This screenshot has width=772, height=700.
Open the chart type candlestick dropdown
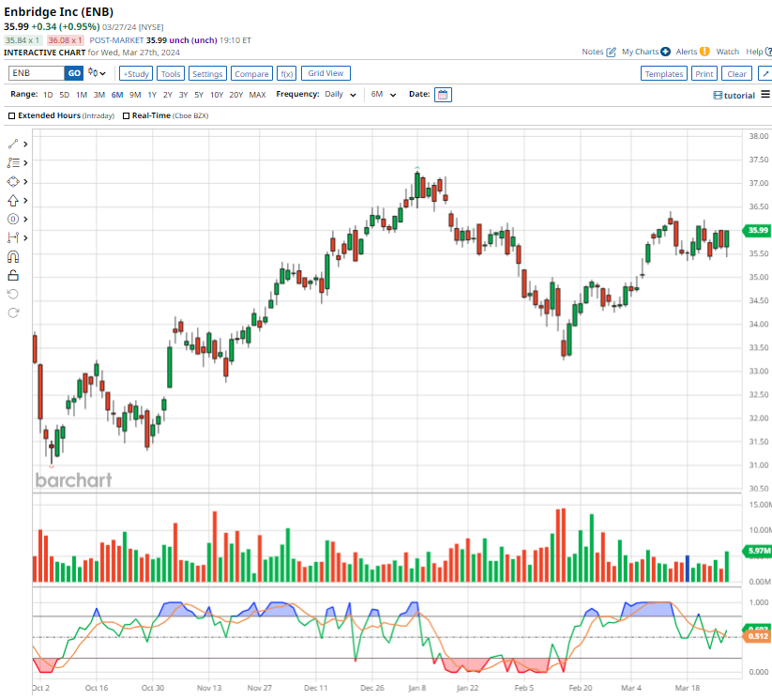98,73
